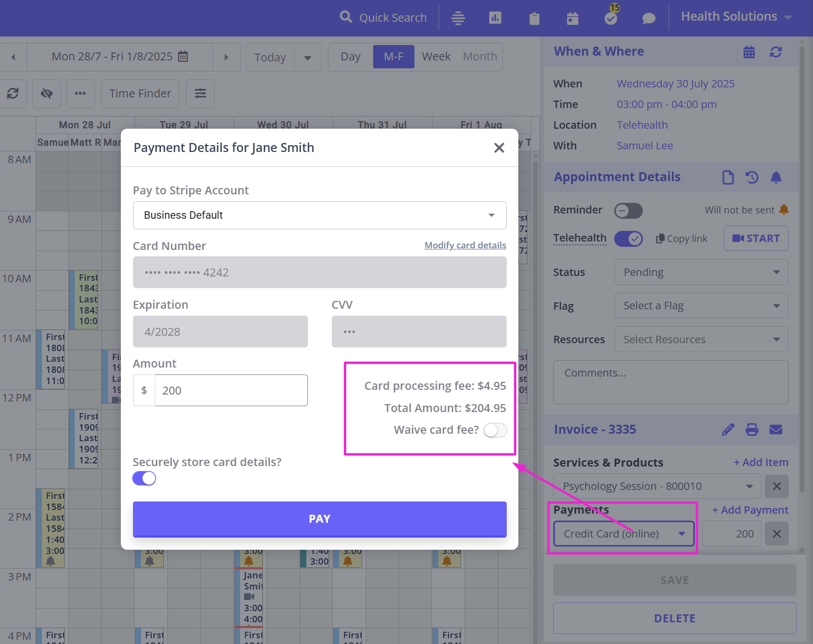This screenshot has width=813, height=644.
Task: Open the tasks icon with 15 badge
Action: (610, 17)
